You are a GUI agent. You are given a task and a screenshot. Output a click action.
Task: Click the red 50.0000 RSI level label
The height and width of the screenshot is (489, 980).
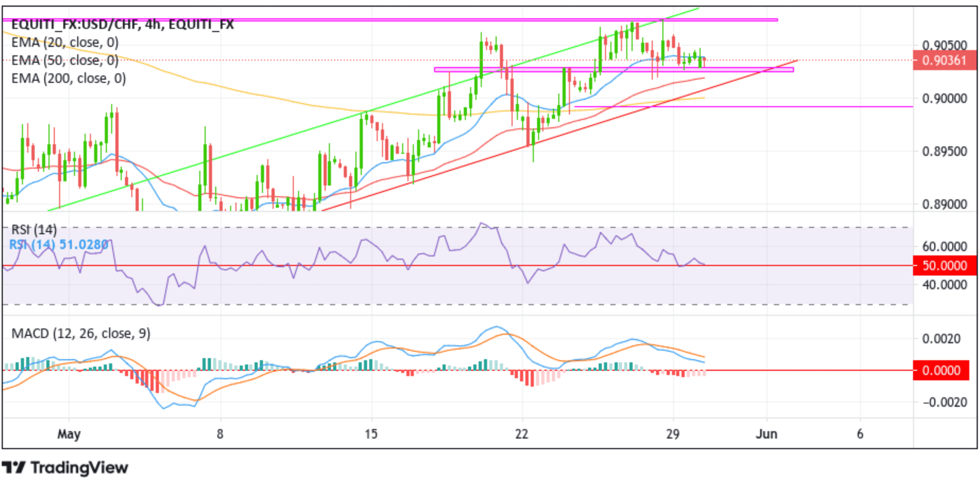(x=945, y=266)
